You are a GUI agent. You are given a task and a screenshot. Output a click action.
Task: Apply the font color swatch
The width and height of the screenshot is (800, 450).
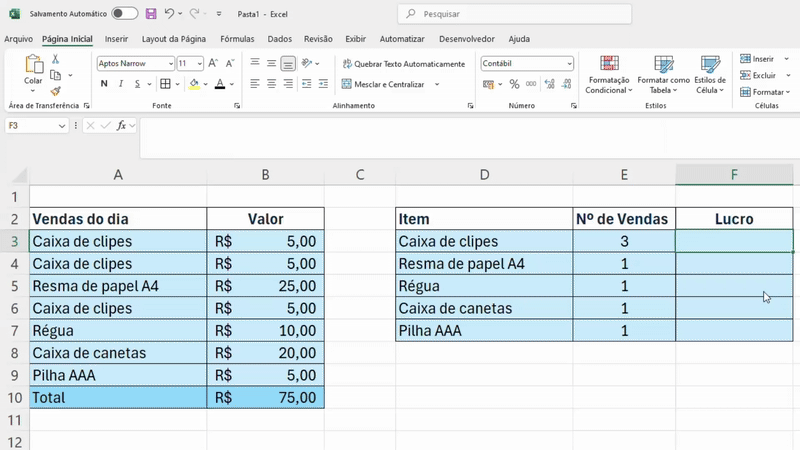220,84
